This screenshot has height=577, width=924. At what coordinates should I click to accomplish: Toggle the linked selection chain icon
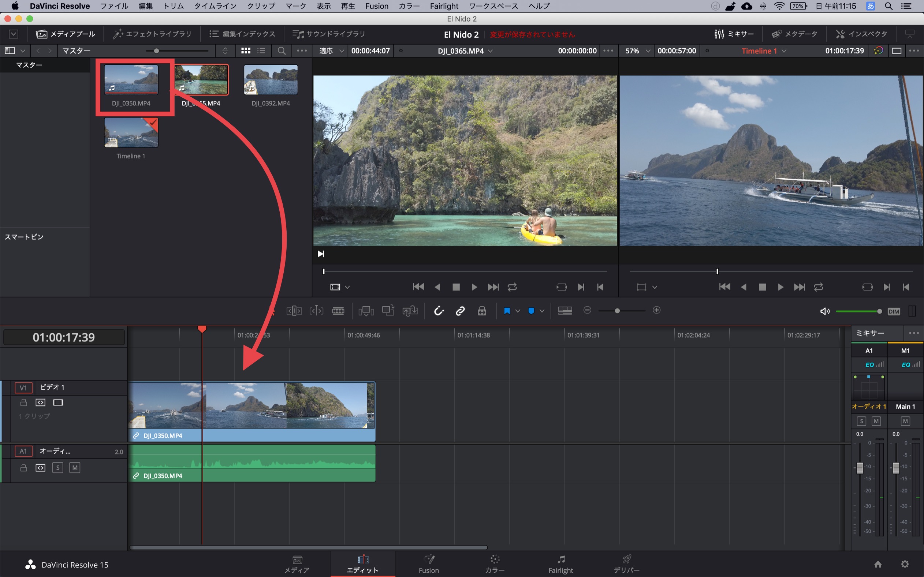pyautogui.click(x=460, y=311)
